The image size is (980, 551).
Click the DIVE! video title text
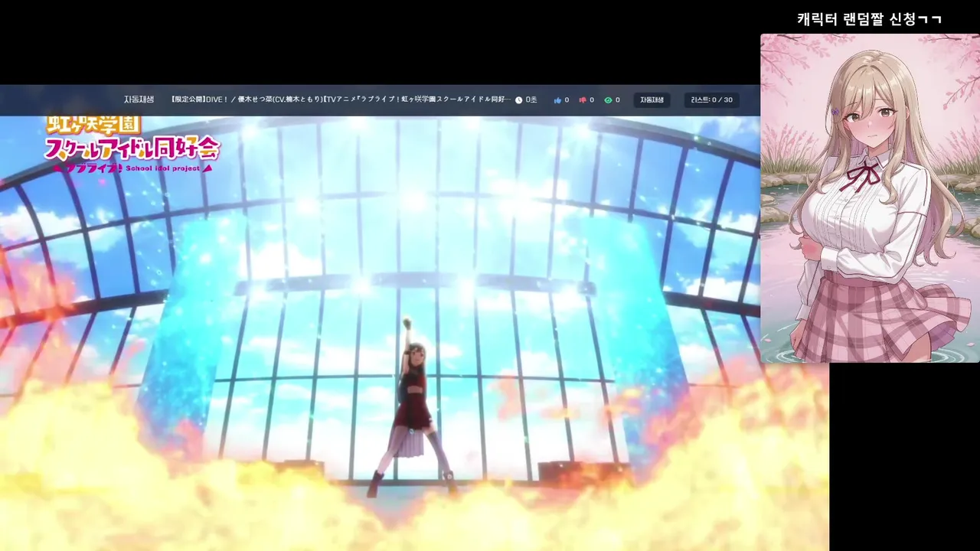pos(341,99)
